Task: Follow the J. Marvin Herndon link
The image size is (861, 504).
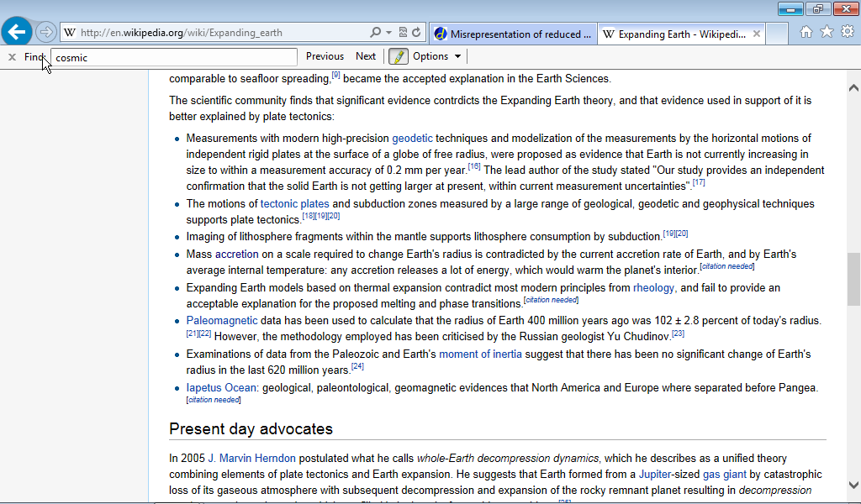Action: 251,458
